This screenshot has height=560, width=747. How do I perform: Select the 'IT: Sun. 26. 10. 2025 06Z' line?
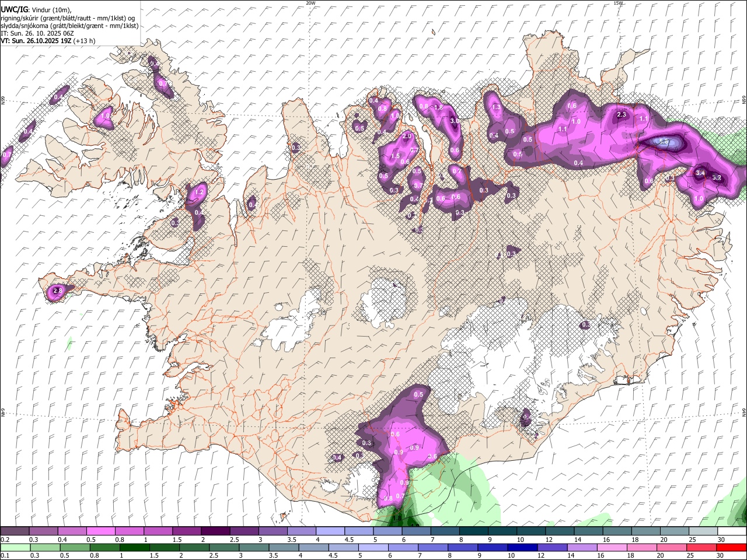click(x=37, y=33)
